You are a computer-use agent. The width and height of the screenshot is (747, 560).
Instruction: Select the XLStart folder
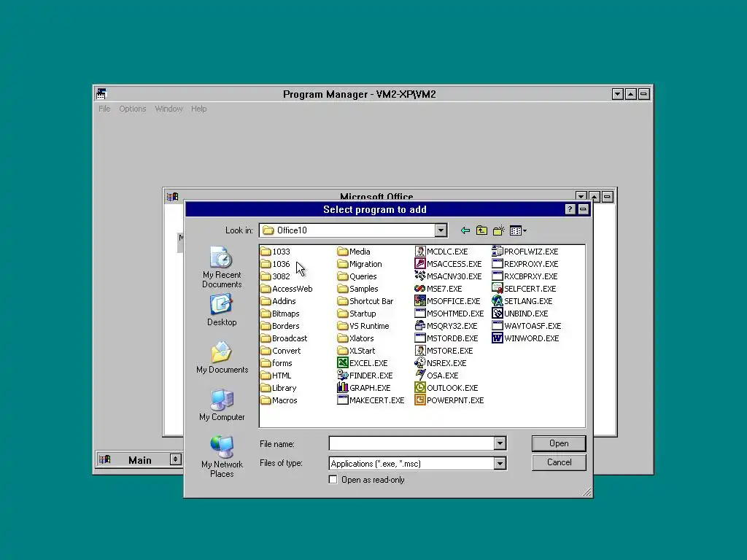356,351
